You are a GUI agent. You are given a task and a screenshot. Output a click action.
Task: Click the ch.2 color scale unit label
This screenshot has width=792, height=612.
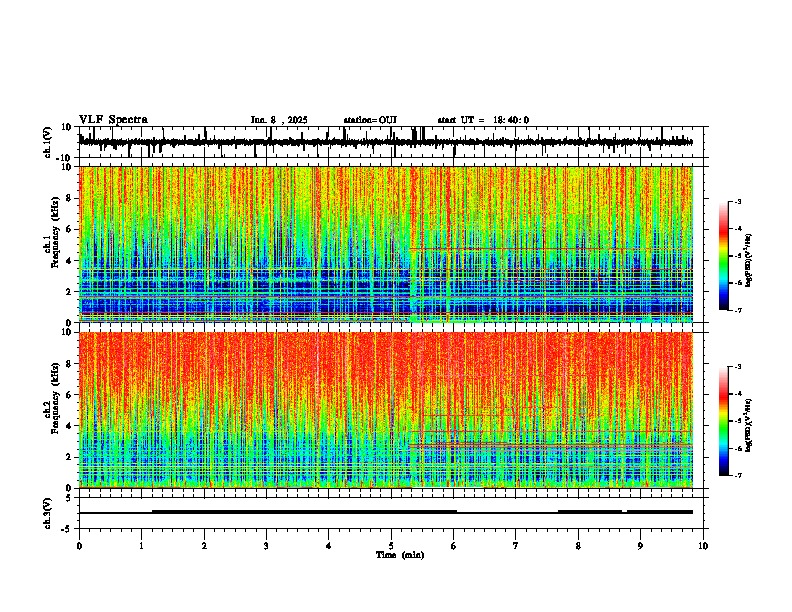tap(749, 425)
